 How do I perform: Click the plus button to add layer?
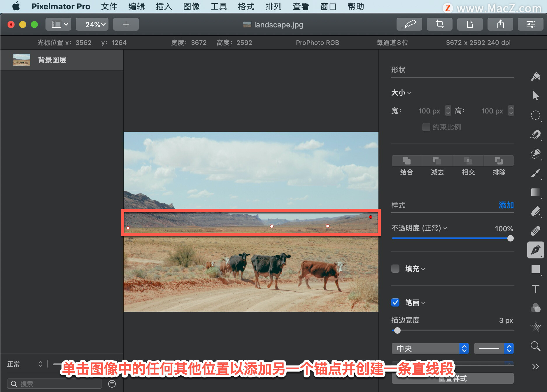(x=126, y=24)
